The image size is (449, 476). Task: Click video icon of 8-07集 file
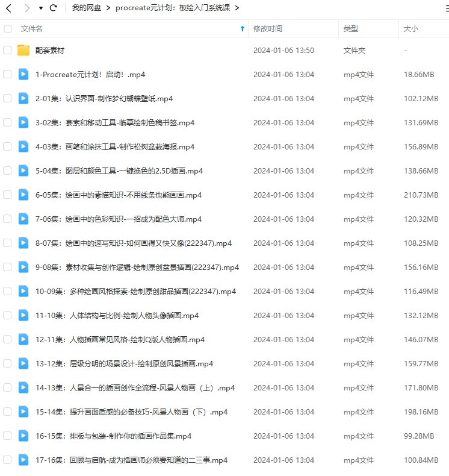(x=23, y=243)
